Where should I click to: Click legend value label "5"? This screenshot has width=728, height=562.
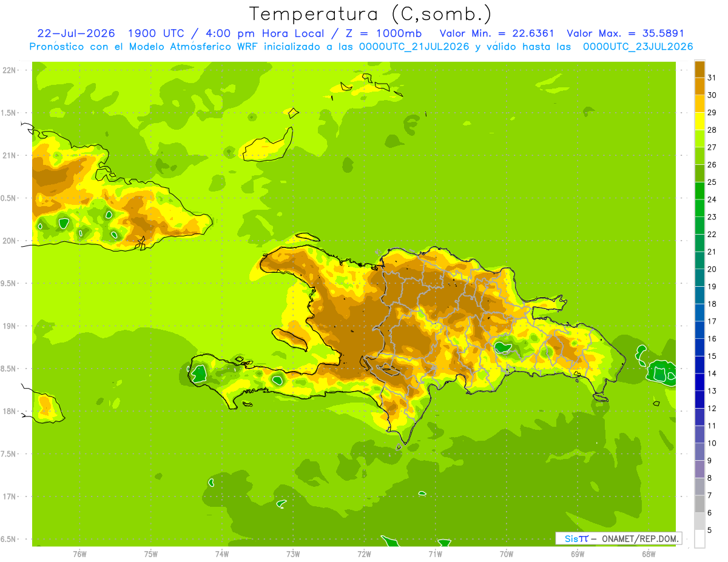[709, 530]
